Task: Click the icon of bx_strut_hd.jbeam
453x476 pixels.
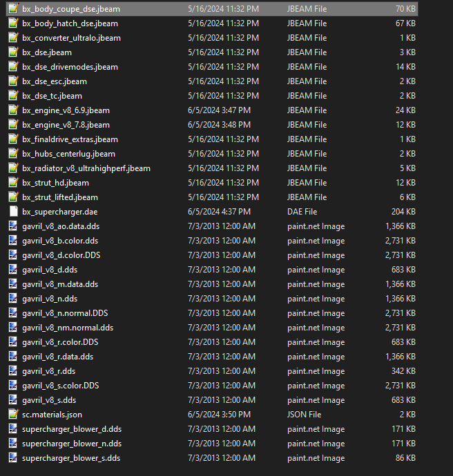Action: pos(13,182)
